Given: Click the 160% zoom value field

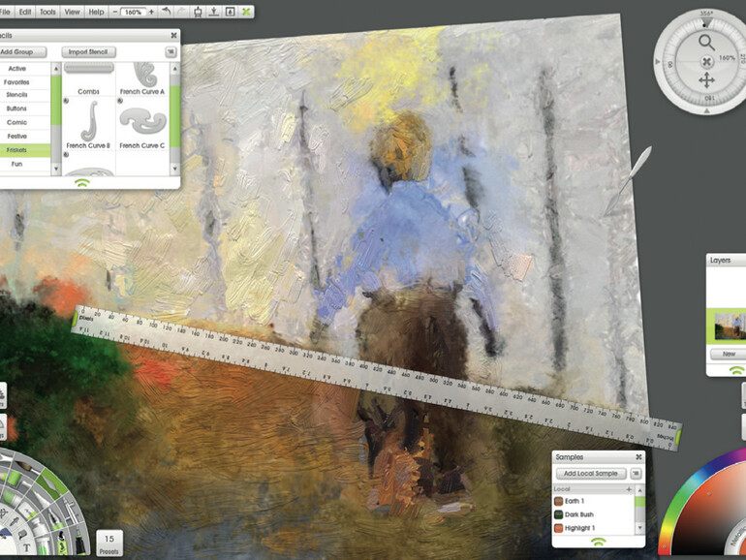Looking at the screenshot, I should (x=134, y=12).
